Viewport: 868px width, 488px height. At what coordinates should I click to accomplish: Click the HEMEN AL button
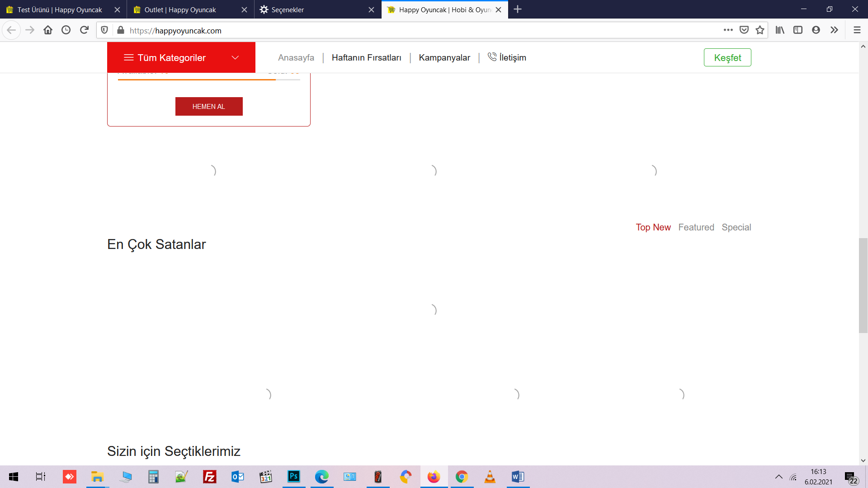pos(209,107)
